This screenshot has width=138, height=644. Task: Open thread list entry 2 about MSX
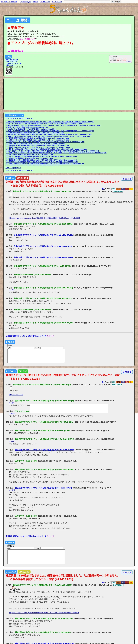(45, 124)
